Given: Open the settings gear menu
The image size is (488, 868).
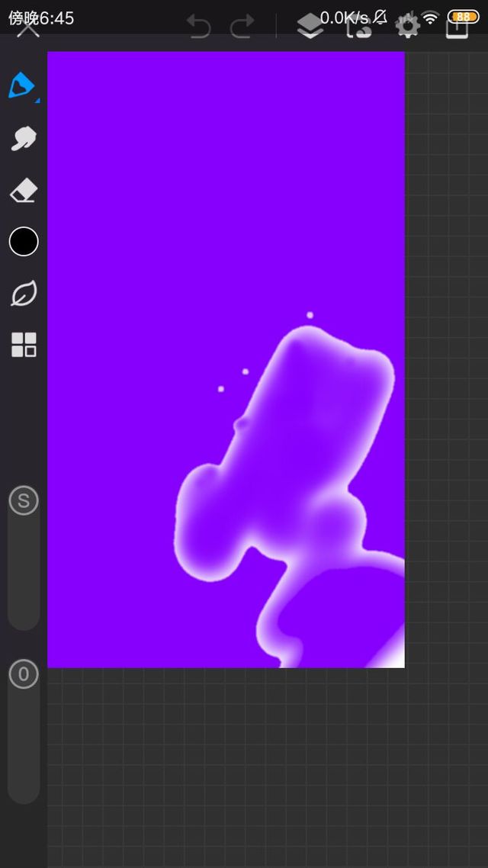Looking at the screenshot, I should tap(407, 28).
